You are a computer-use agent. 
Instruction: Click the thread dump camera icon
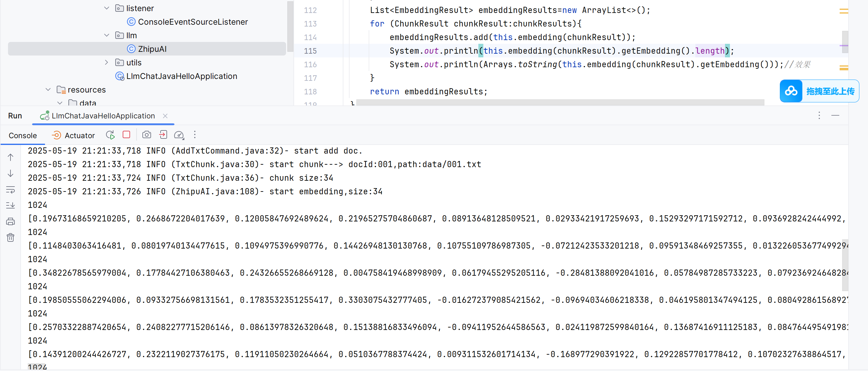point(147,135)
